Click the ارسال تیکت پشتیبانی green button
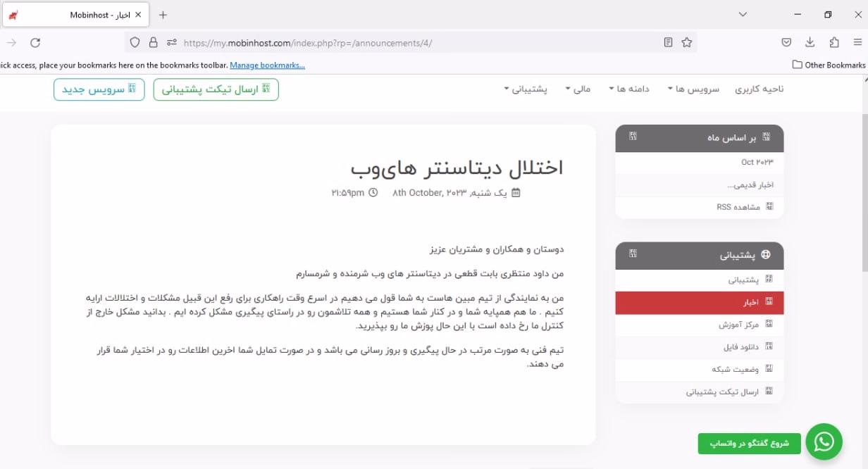 pyautogui.click(x=216, y=89)
